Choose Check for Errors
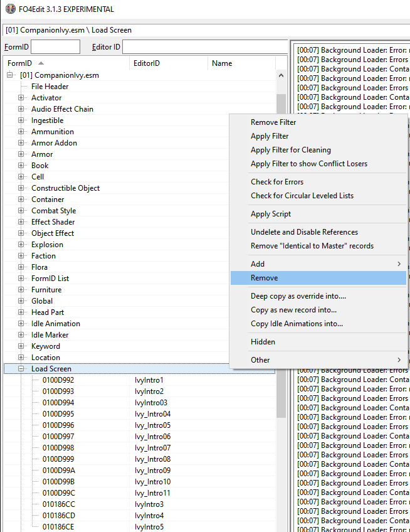Viewport: 410px width, 532px height. [x=318, y=182]
